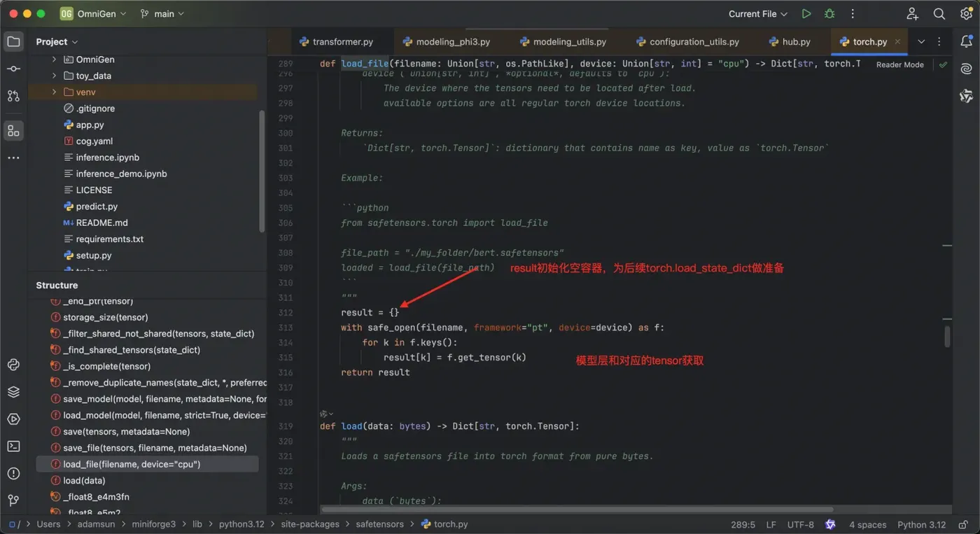Click the LF line separator
The width and height of the screenshot is (980, 534).
pyautogui.click(x=771, y=524)
